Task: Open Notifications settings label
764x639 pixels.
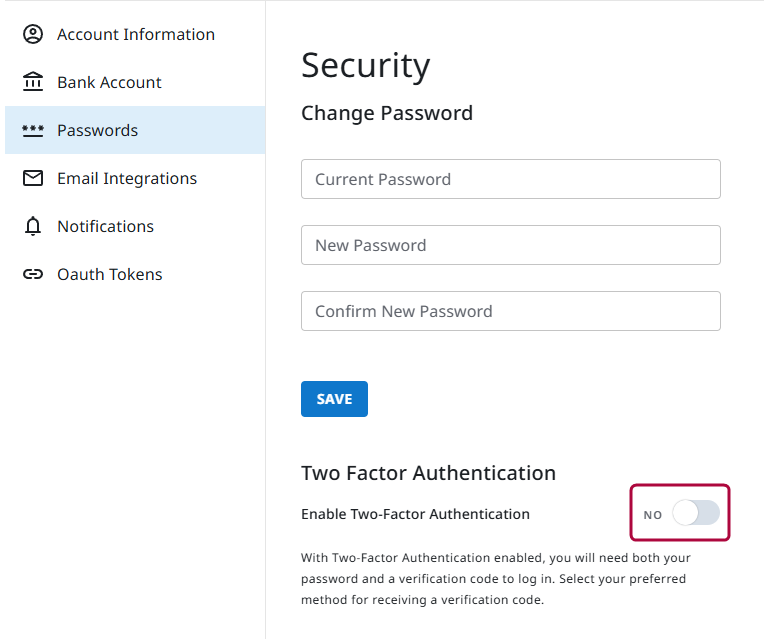Action: [x=105, y=226]
